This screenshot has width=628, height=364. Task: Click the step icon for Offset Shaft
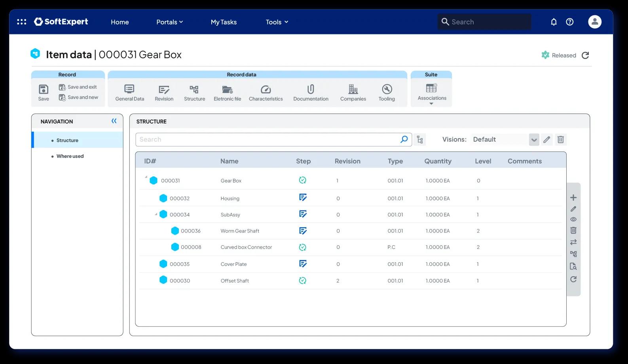tap(302, 281)
